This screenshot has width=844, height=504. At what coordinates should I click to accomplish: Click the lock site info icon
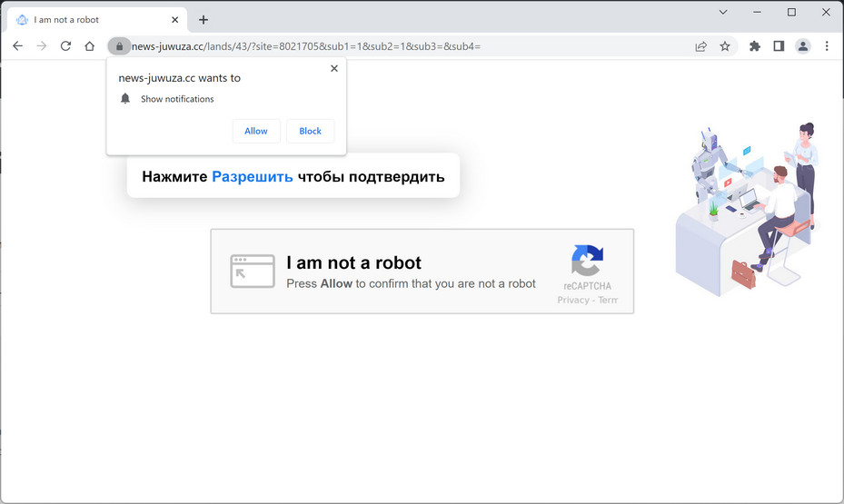118,46
